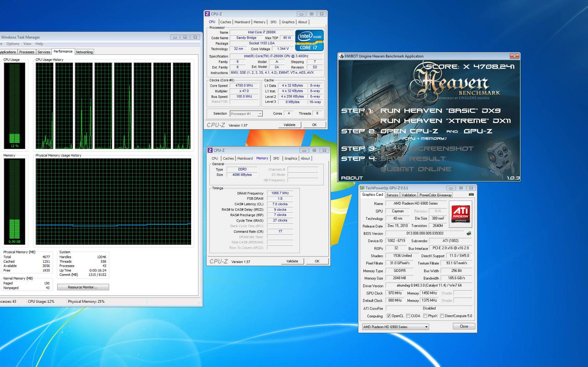
Task: Open the Validation tab in GPU-Z
Action: 409,195
